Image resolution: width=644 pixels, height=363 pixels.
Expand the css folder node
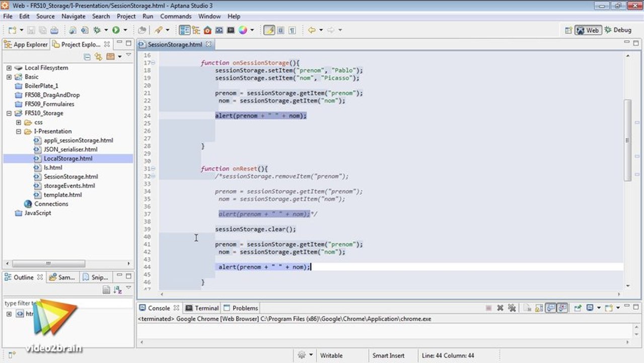click(x=18, y=122)
